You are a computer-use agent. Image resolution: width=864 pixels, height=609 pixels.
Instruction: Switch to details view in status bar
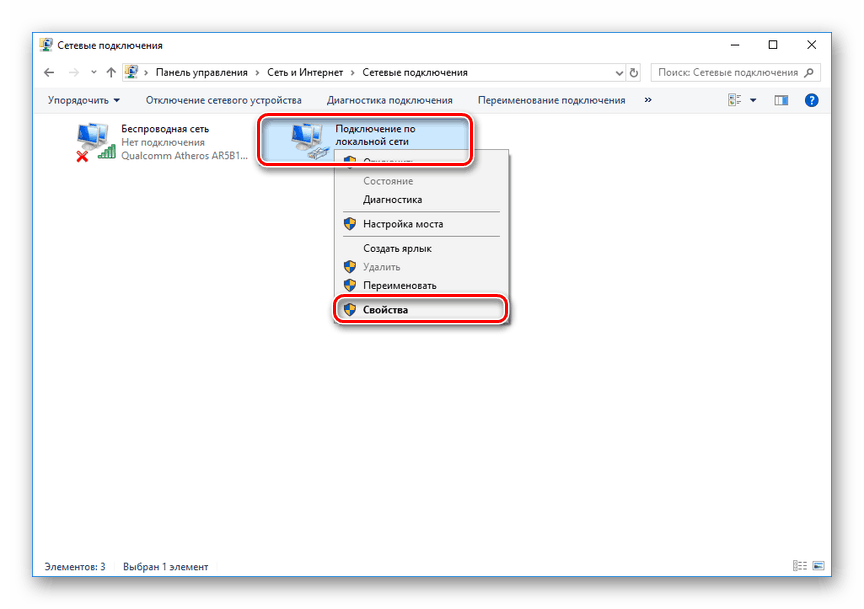tap(799, 566)
